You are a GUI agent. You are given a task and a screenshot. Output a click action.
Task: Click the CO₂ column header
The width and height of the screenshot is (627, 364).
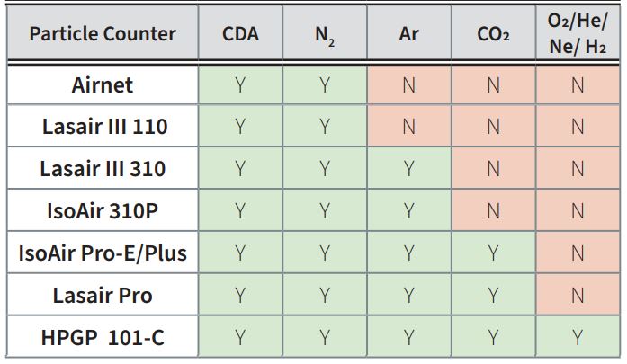coord(494,35)
